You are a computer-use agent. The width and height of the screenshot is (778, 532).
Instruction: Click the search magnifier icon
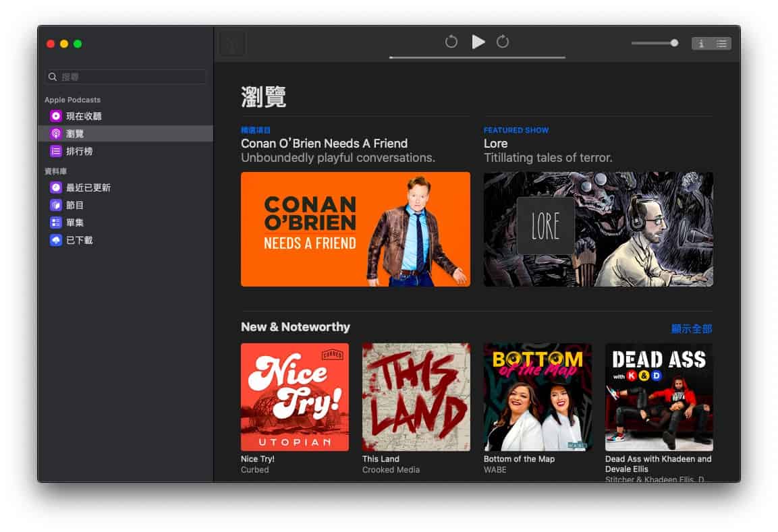click(x=53, y=77)
